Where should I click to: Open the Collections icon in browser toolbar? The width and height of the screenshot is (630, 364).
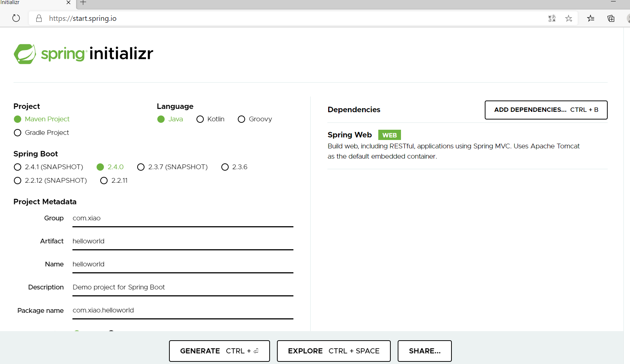tap(611, 18)
